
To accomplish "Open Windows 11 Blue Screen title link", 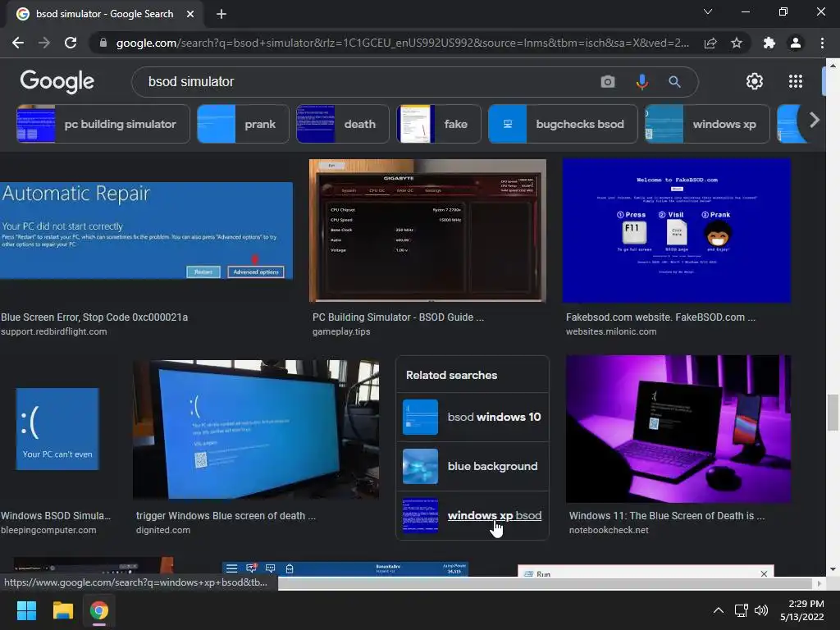I will [666, 515].
